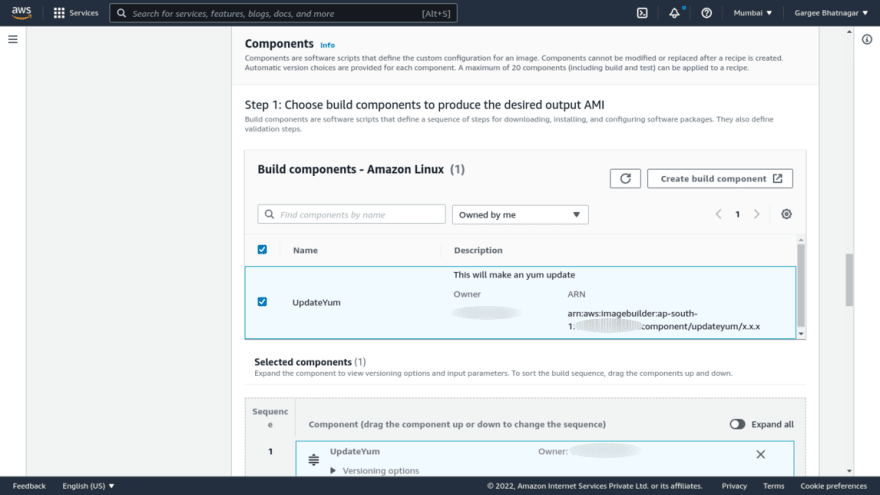Remove UpdateYum from selected components
This screenshot has height=495, width=880.
tap(760, 454)
